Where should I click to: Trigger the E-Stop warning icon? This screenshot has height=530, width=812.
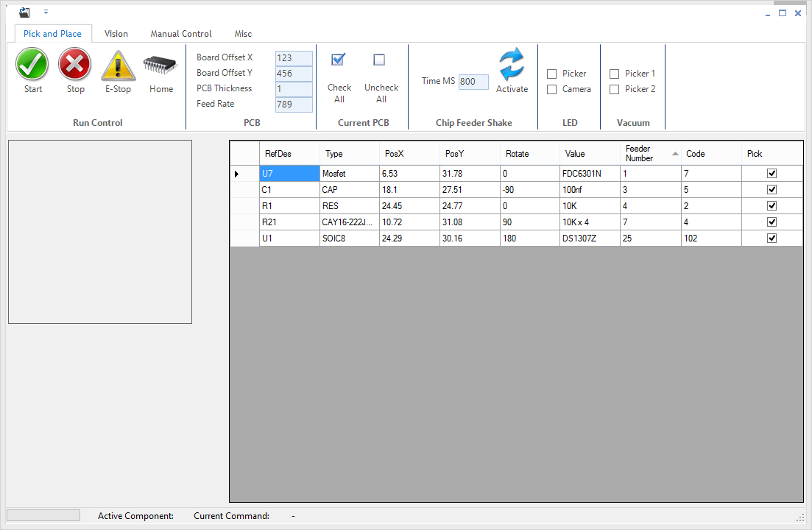click(118, 65)
